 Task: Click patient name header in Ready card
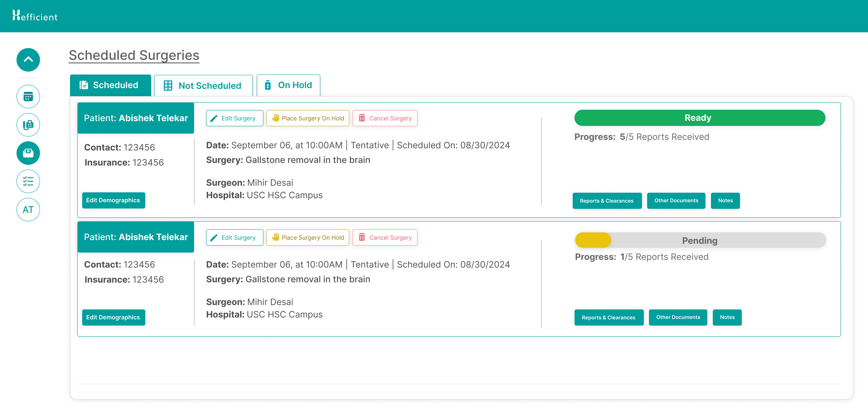136,118
